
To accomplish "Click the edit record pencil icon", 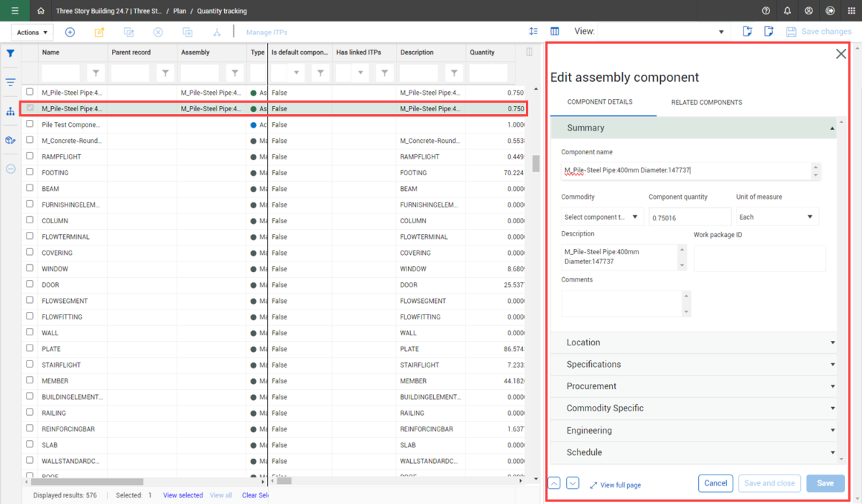I will coord(99,32).
